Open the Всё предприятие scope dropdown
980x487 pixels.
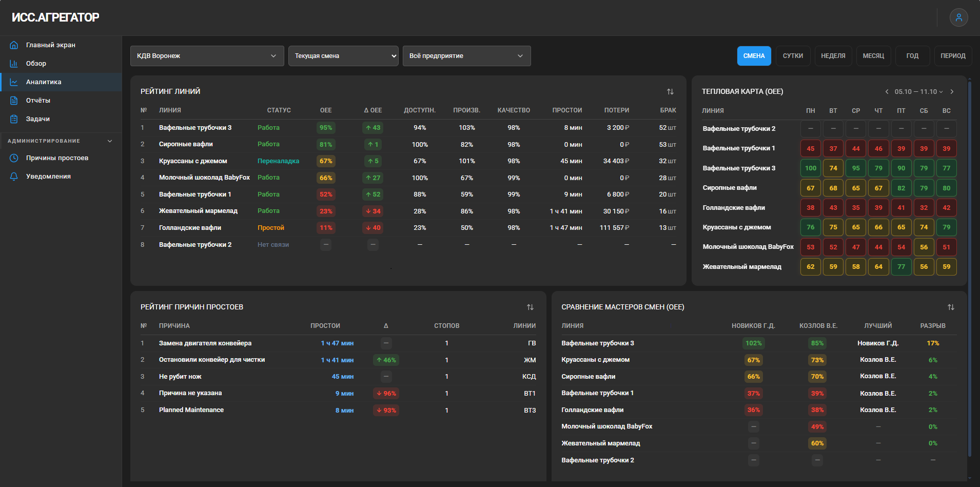[x=467, y=56]
